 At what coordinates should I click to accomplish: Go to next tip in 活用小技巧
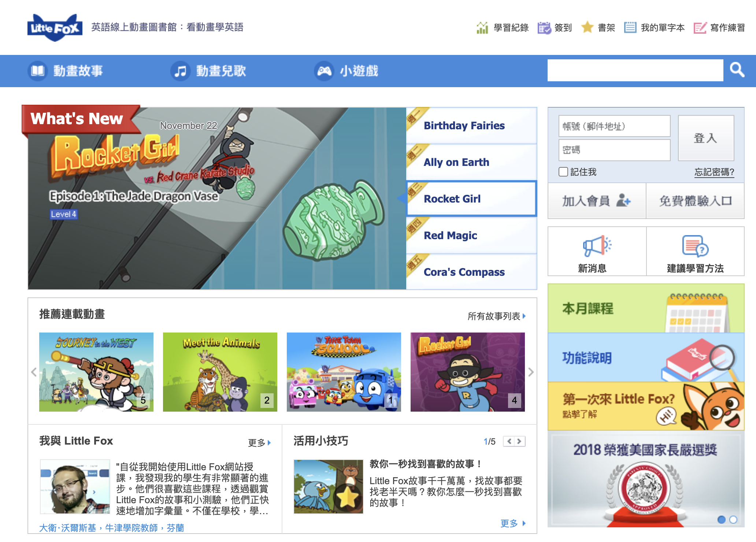519,441
